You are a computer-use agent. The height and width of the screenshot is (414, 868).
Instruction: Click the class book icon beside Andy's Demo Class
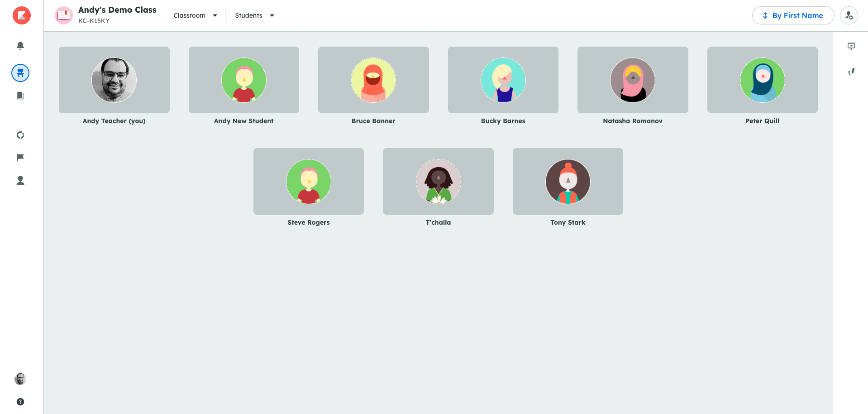coord(64,15)
